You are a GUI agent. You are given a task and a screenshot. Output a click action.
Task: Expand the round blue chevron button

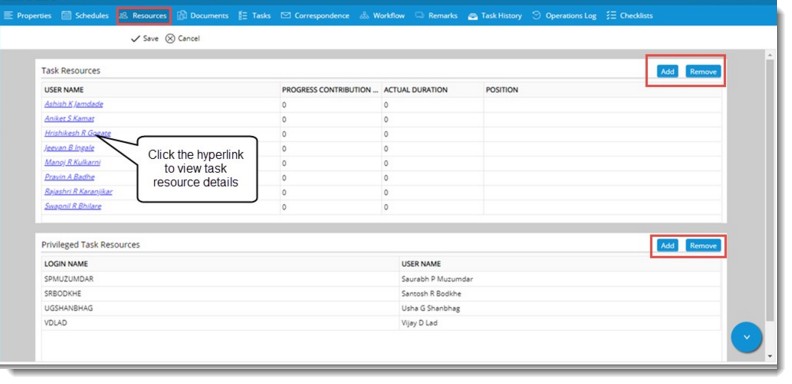pyautogui.click(x=746, y=337)
